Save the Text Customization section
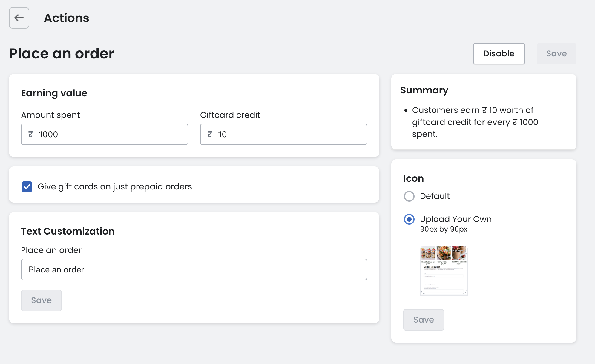595x364 pixels. (x=41, y=300)
